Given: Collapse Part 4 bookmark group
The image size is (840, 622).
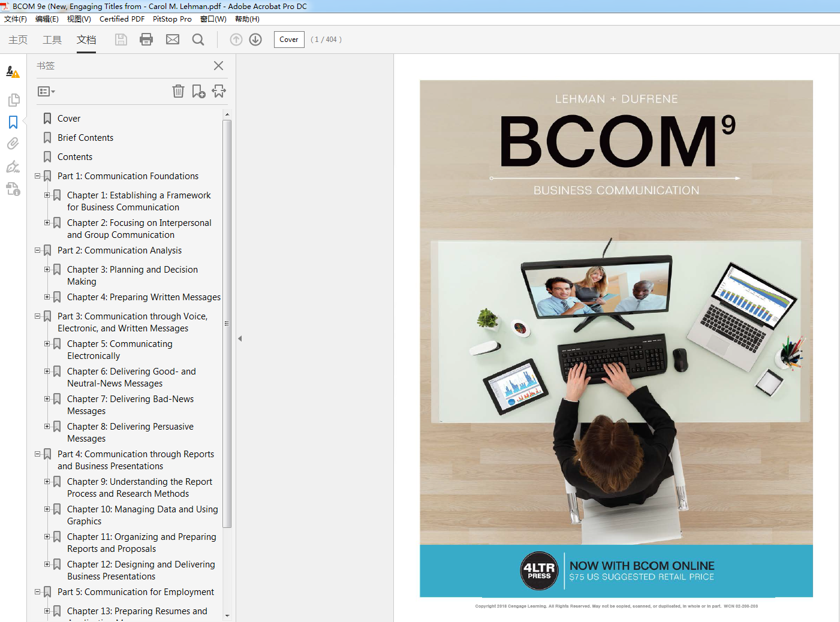Looking at the screenshot, I should (x=38, y=454).
